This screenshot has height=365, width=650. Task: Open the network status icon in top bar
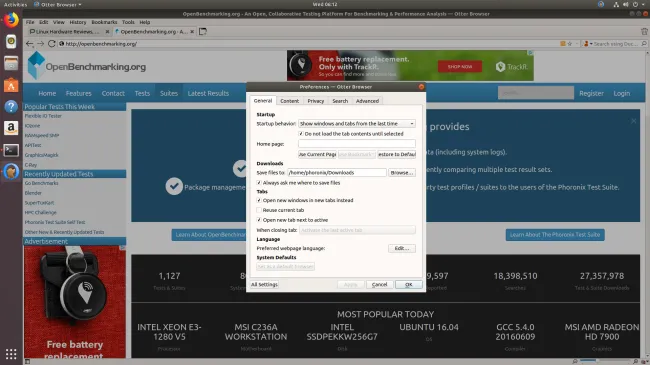pos(616,5)
